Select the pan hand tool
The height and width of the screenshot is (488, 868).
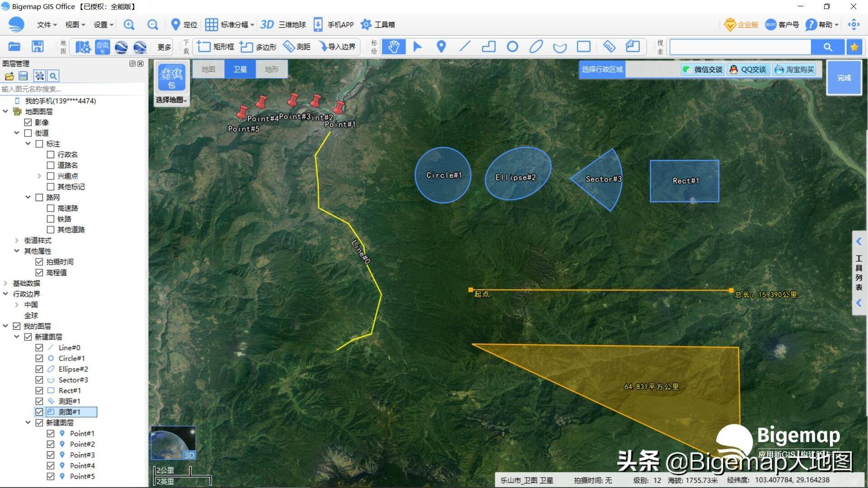pos(393,47)
